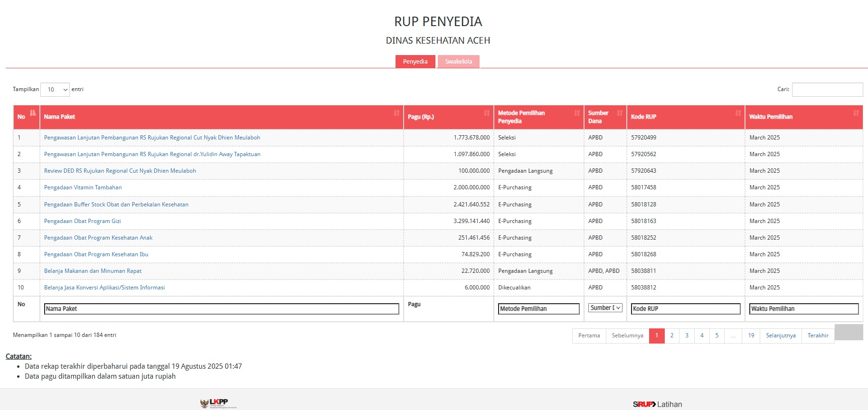Click the Kode RUP filter field
The height and width of the screenshot is (410, 868).
click(686, 309)
